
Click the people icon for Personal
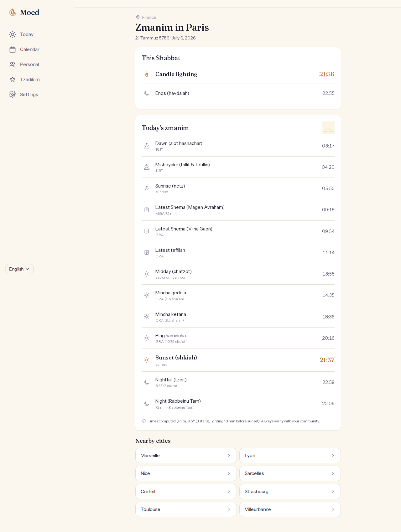pos(13,65)
